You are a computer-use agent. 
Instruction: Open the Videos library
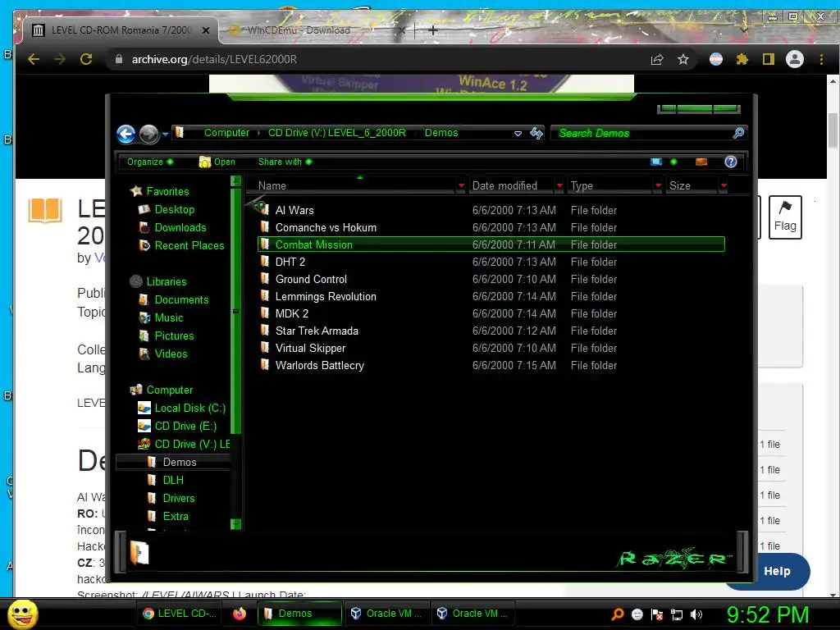click(x=171, y=354)
